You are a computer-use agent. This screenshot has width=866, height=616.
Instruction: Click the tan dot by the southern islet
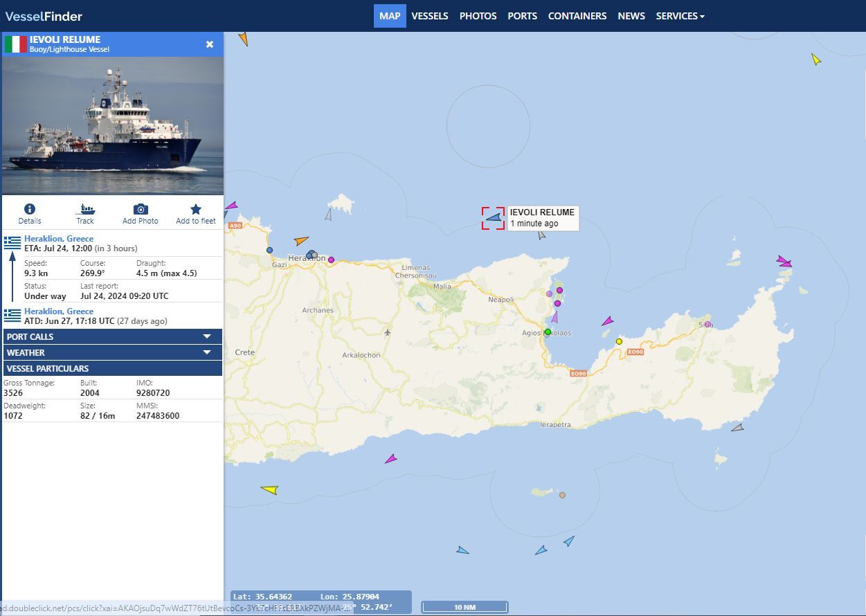(562, 495)
